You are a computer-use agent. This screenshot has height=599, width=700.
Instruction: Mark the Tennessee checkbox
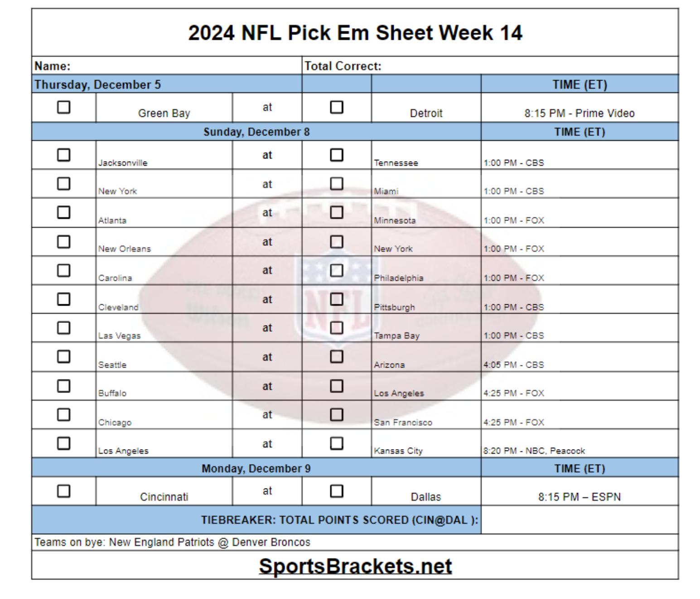pos(337,155)
